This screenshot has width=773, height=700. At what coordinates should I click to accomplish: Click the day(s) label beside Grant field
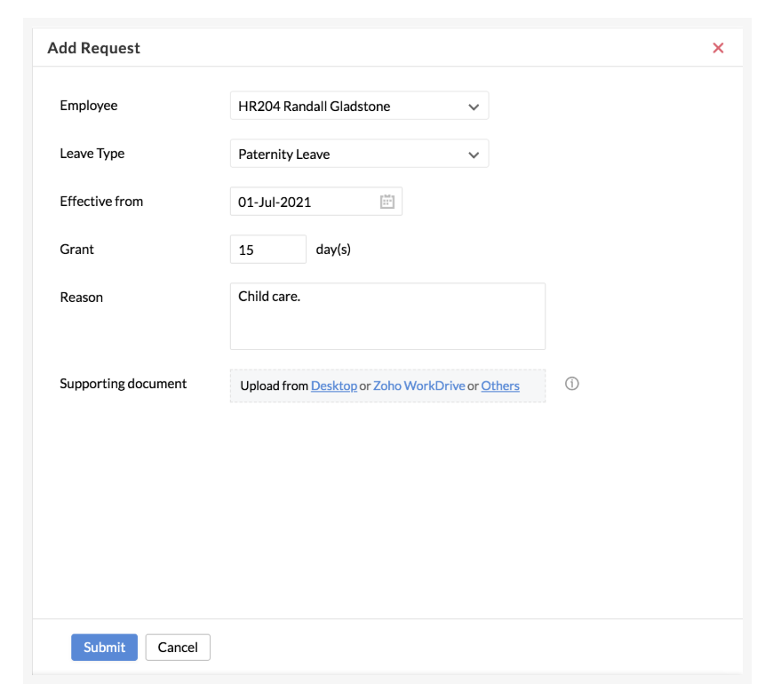tap(332, 249)
